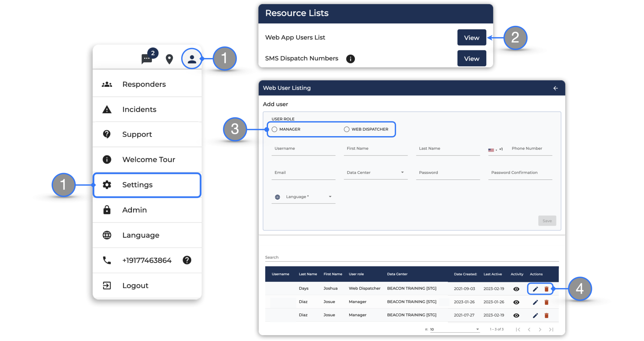This screenshot has height=341, width=644.
Task: Click the Email input field
Action: coord(304,173)
